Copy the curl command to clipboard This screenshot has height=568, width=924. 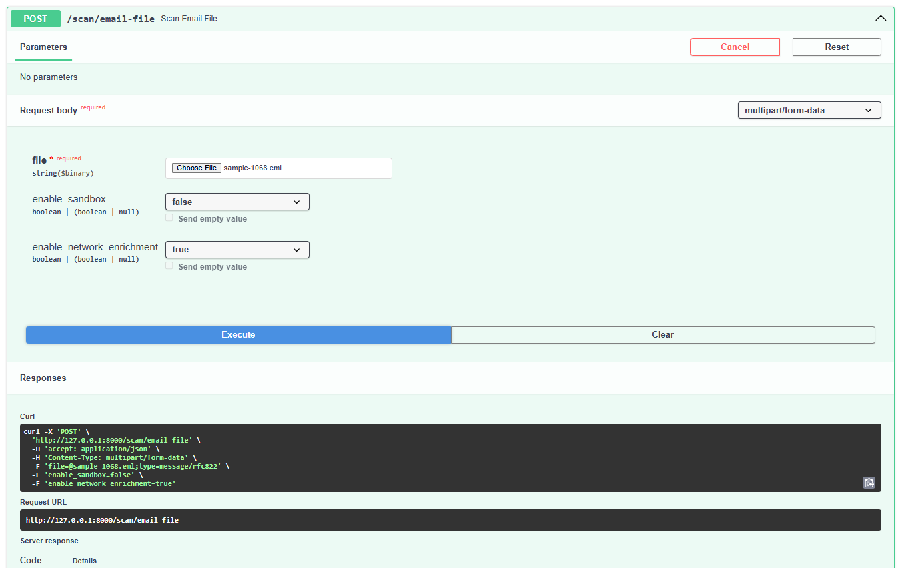[869, 483]
